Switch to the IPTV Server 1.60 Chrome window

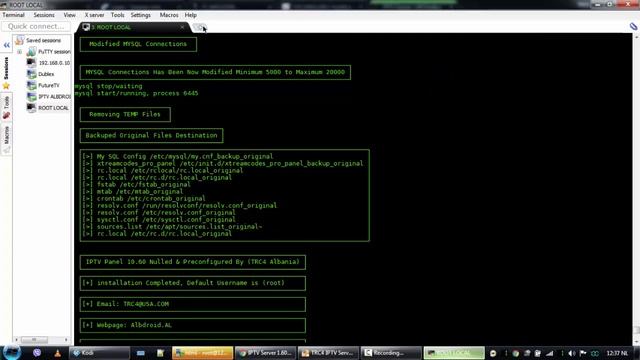[265, 353]
